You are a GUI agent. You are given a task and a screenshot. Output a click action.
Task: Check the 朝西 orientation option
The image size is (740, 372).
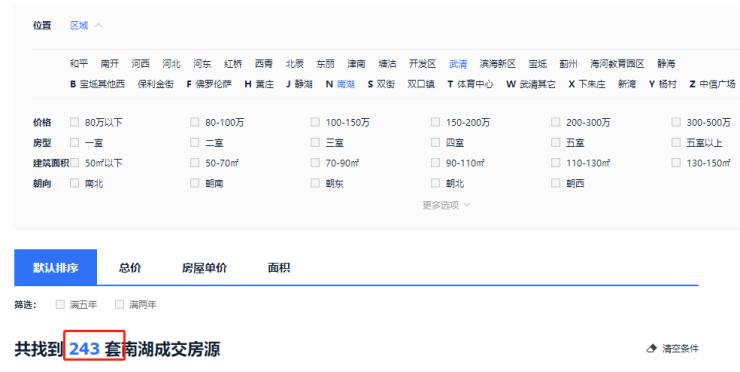[x=555, y=183]
